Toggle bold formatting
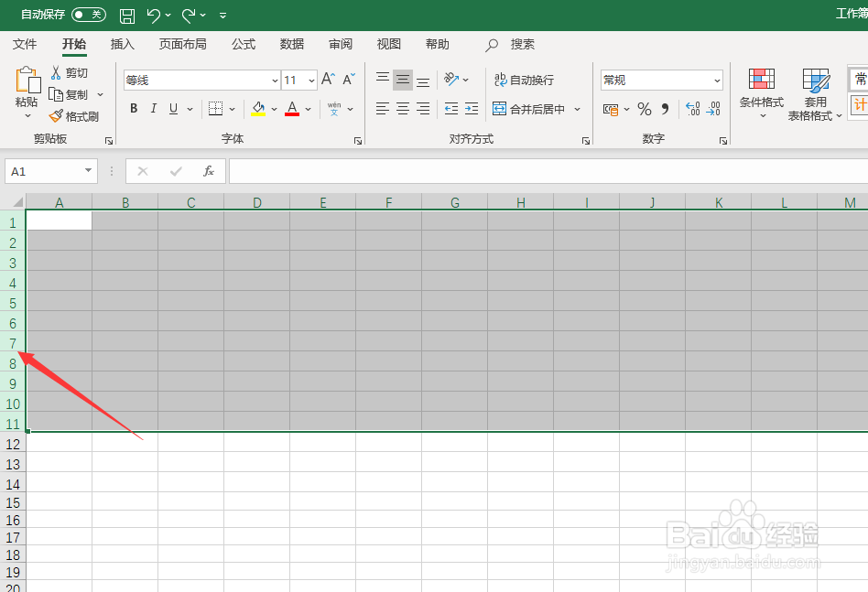 click(134, 109)
